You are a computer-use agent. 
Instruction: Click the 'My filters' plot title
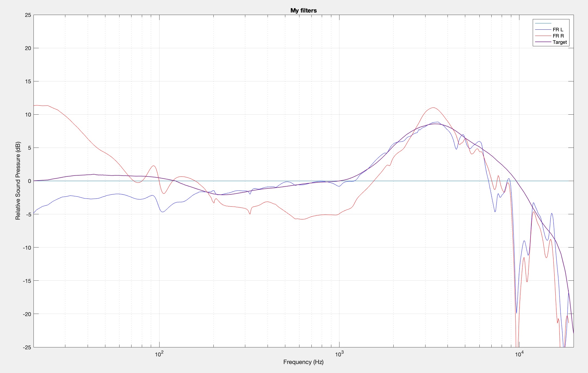click(304, 10)
